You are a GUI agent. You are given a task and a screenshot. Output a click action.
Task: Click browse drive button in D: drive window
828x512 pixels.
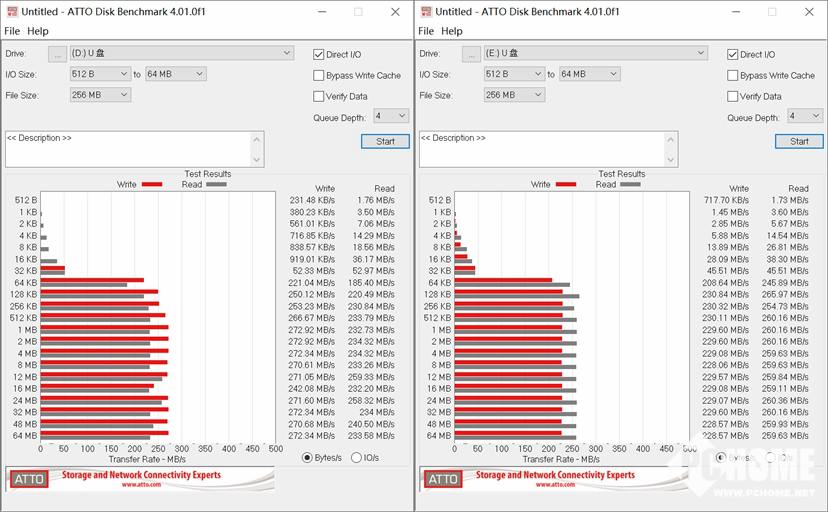pos(58,54)
